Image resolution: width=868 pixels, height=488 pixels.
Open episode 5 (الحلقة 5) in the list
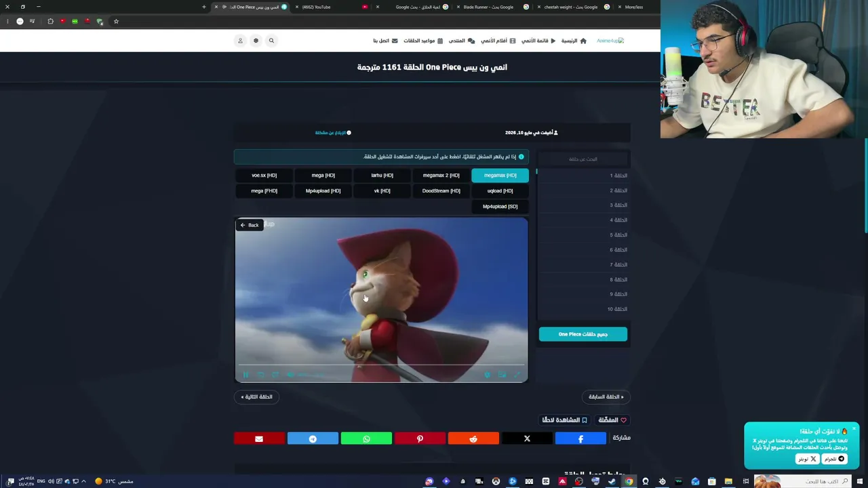click(x=583, y=235)
